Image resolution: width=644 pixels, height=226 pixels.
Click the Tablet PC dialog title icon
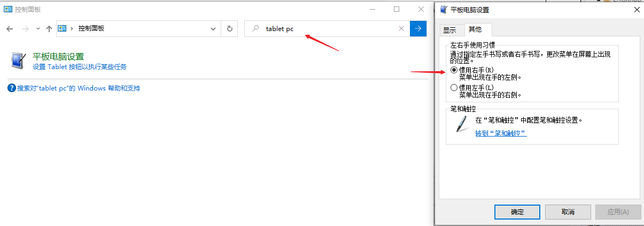click(444, 10)
